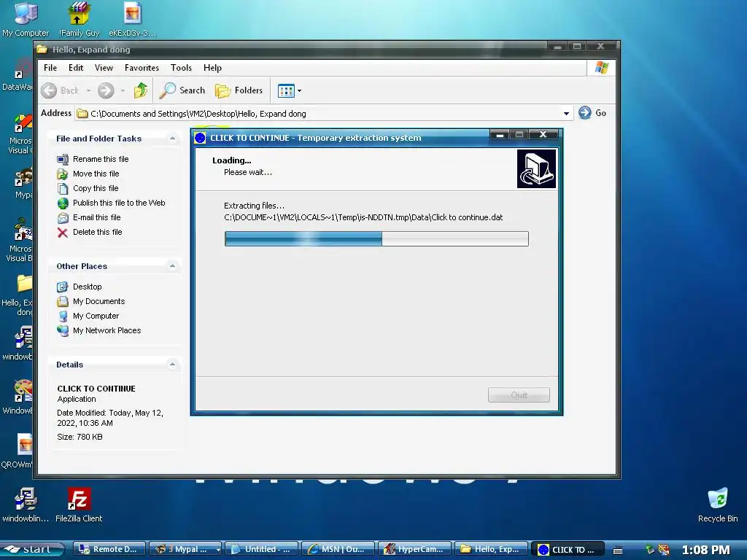Image resolution: width=747 pixels, height=560 pixels.
Task: Click Delete this file
Action: (x=90, y=233)
